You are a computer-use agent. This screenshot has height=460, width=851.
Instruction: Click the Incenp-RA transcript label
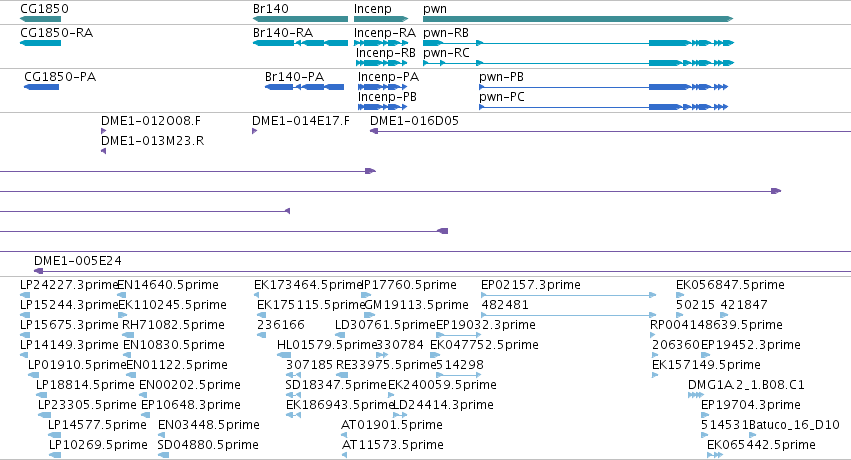385,33
